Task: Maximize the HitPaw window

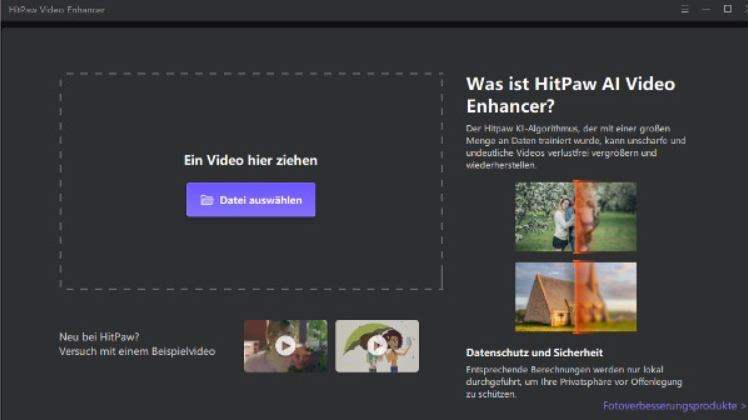Action: (x=726, y=9)
